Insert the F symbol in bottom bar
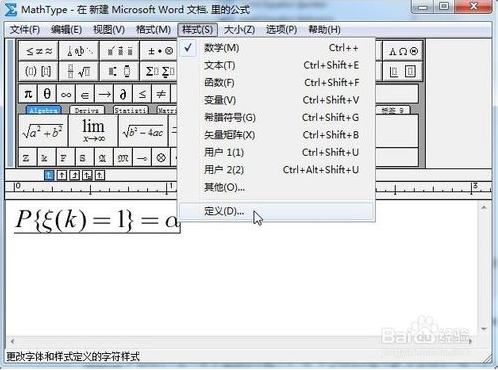 [x=66, y=157]
